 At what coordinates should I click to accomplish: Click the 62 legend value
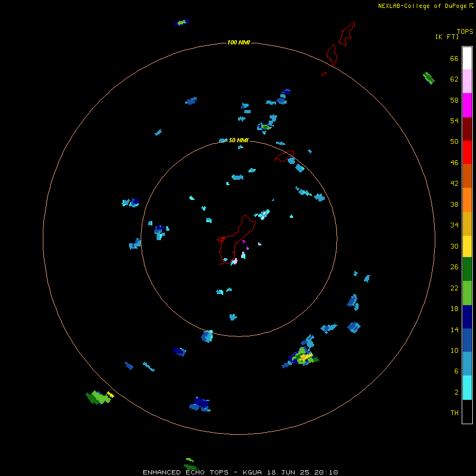pos(454,79)
